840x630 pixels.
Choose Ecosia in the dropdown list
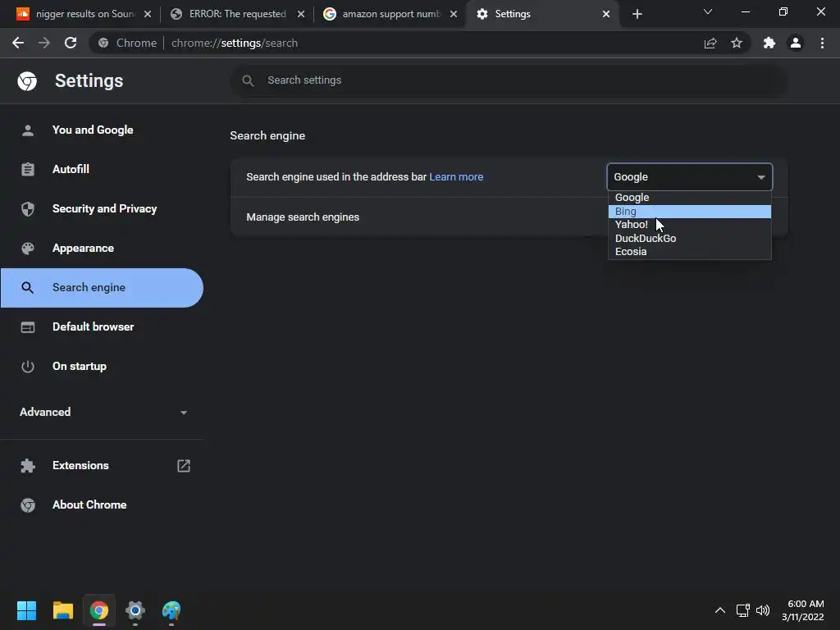689,252
